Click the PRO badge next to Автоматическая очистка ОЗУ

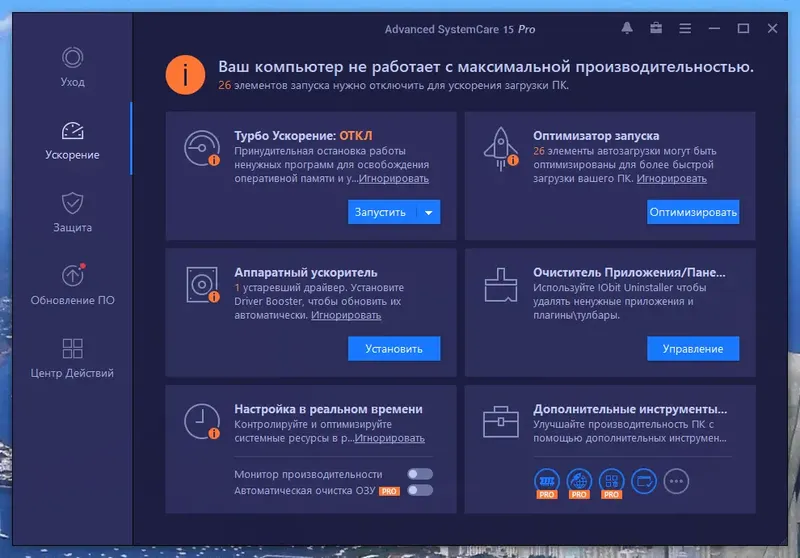pyautogui.click(x=389, y=491)
